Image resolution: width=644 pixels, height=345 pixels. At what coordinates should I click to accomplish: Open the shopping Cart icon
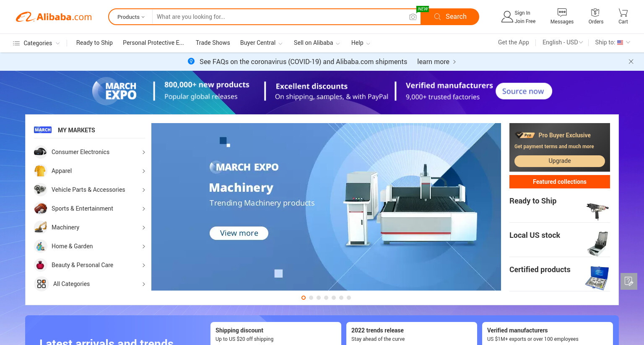(623, 13)
